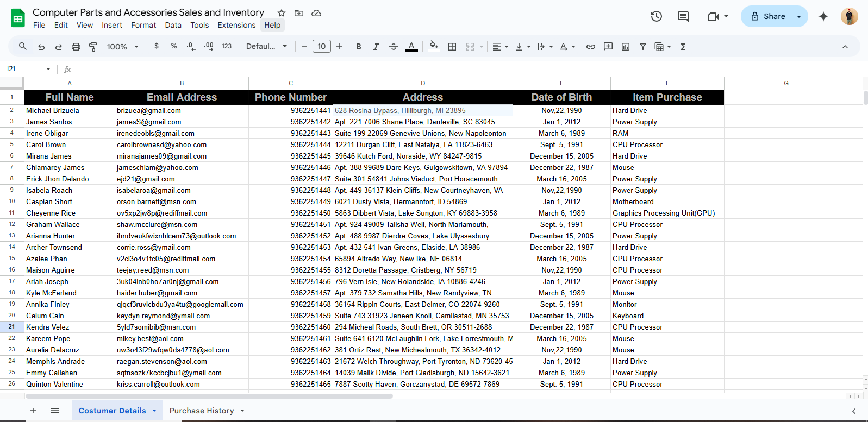Search the menus magnifier icon
Viewport: 868px width, 422px height.
click(22, 46)
